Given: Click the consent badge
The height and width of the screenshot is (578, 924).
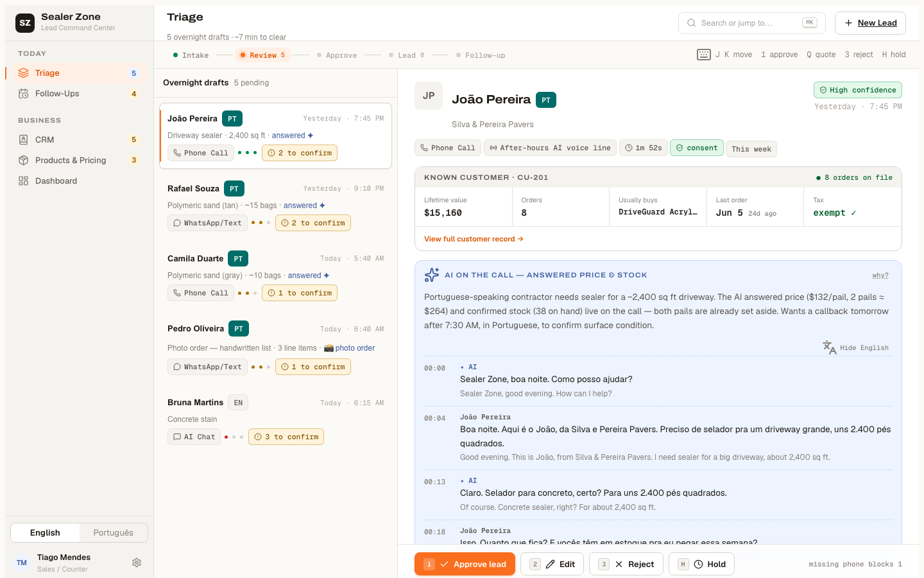Looking at the screenshot, I should point(697,148).
